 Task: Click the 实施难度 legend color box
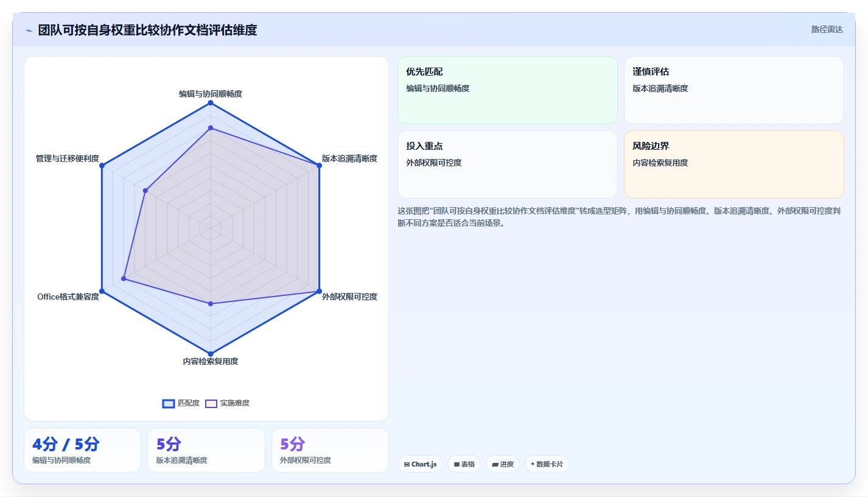[x=211, y=403]
